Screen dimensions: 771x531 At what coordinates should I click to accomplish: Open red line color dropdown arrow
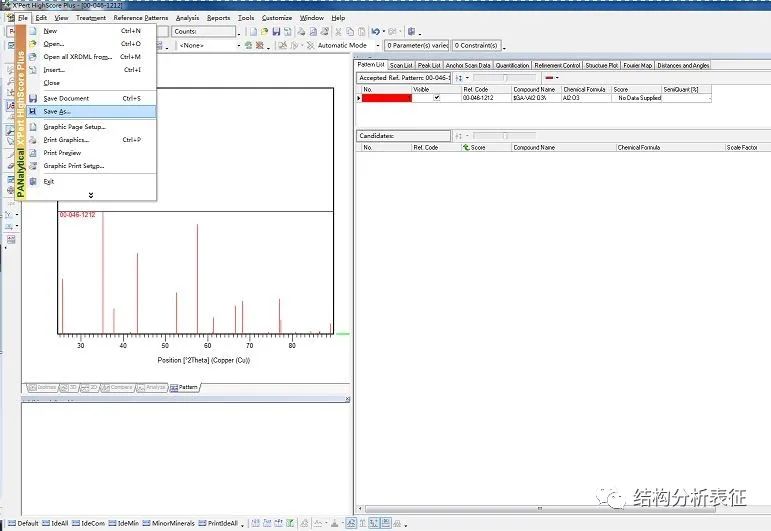tap(557, 78)
